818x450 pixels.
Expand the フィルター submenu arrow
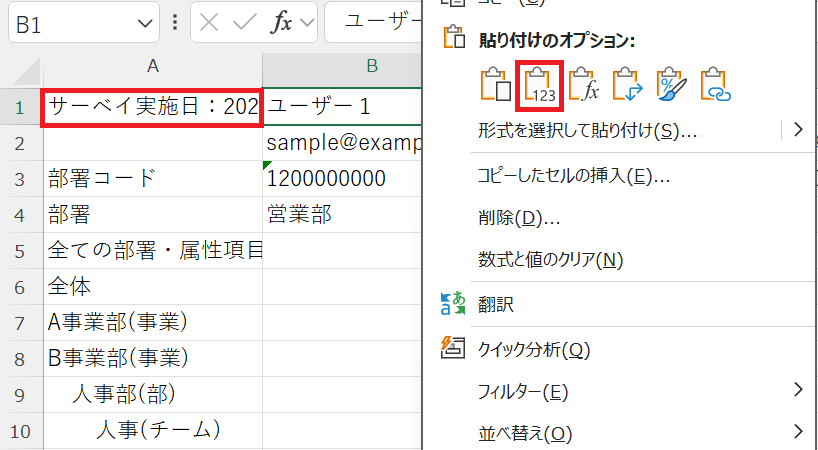pos(798,390)
